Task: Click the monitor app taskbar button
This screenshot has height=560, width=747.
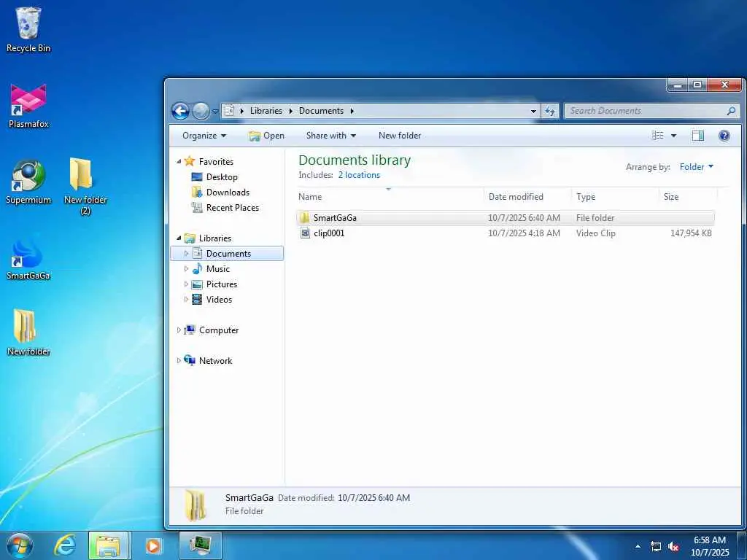Action: tap(201, 545)
